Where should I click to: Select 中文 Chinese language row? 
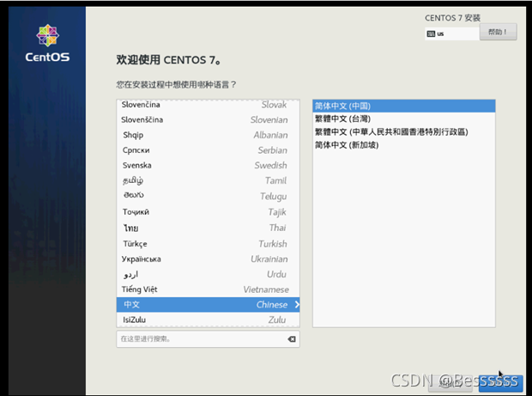[208, 305]
